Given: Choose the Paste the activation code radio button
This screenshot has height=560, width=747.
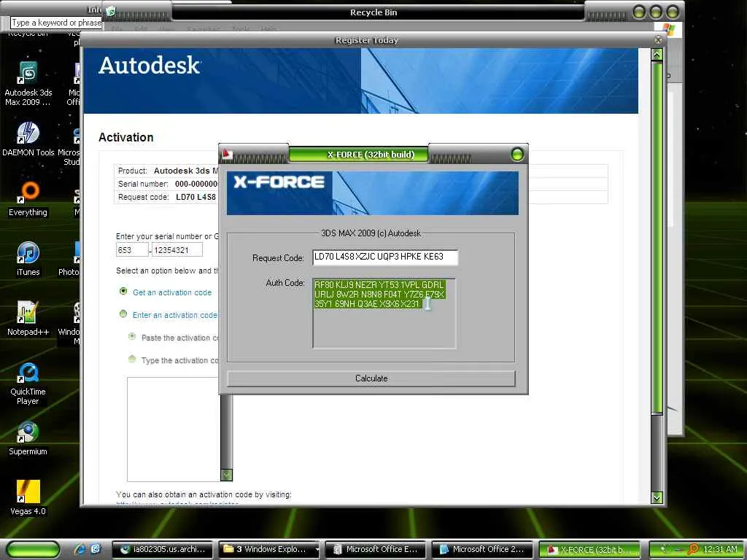Looking at the screenshot, I should 132,337.
